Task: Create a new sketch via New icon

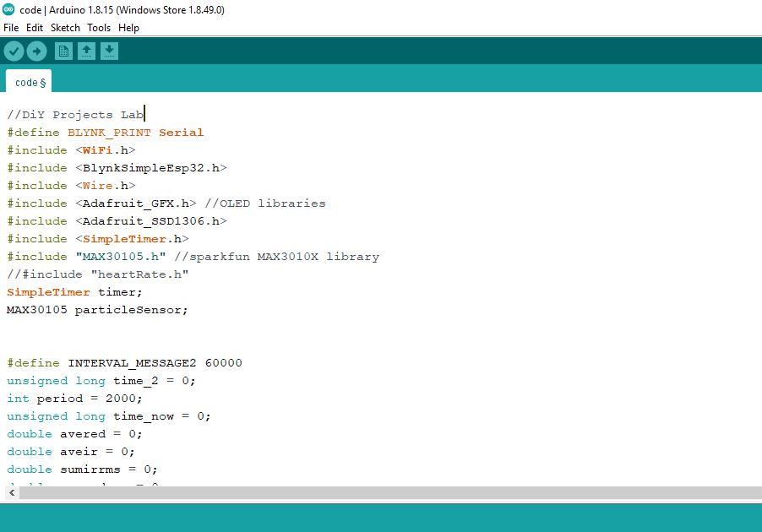Action: click(x=63, y=51)
